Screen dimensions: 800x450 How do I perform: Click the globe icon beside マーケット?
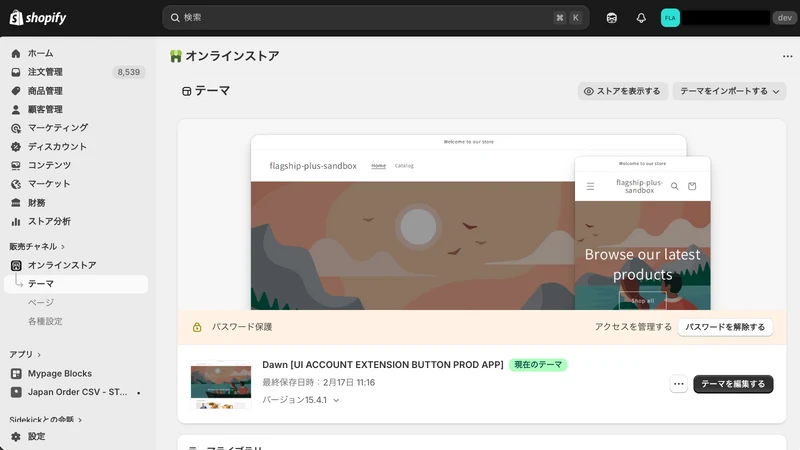pos(16,184)
